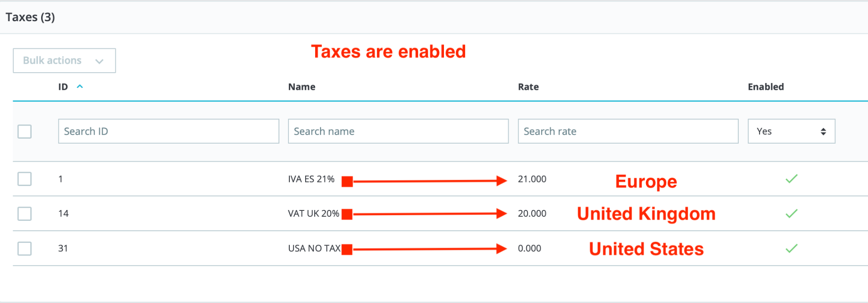The width and height of the screenshot is (868, 303).
Task: Sort by the Name column header
Action: pyautogui.click(x=302, y=87)
